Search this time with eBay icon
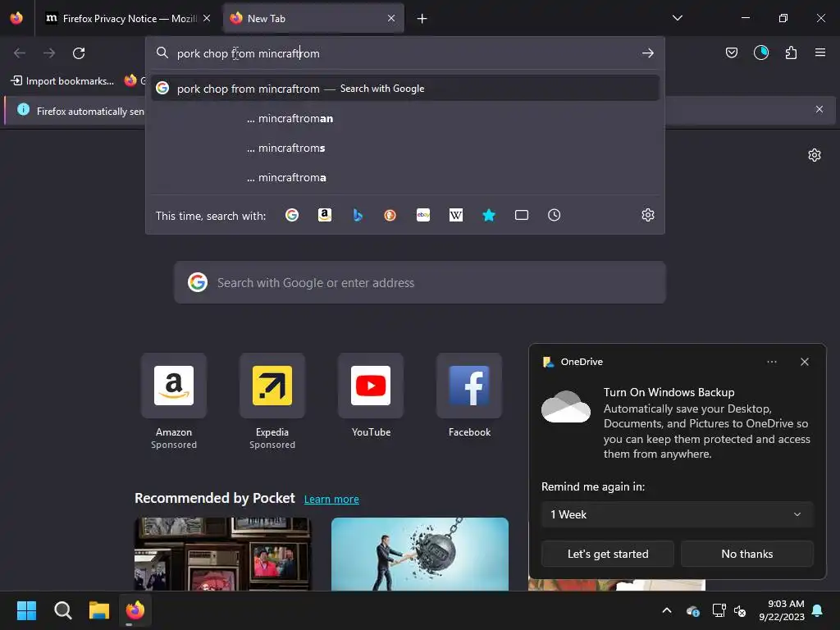This screenshot has width=840, height=630. point(423,216)
